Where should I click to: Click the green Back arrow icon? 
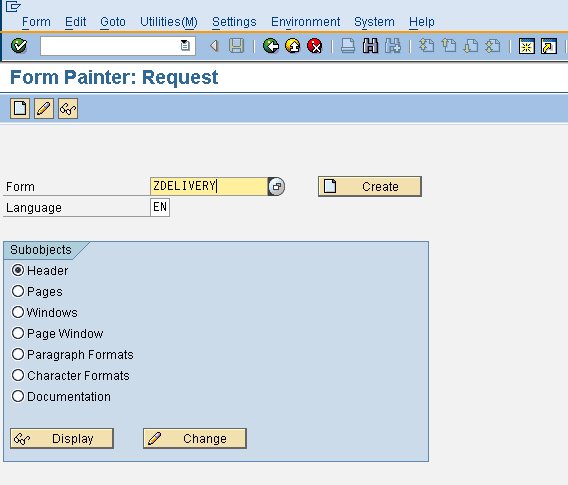pos(271,46)
